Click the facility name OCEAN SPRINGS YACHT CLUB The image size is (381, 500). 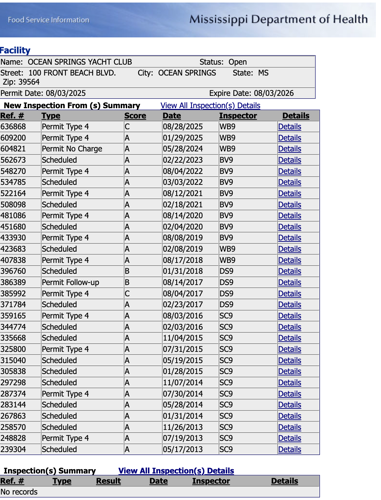[80, 62]
